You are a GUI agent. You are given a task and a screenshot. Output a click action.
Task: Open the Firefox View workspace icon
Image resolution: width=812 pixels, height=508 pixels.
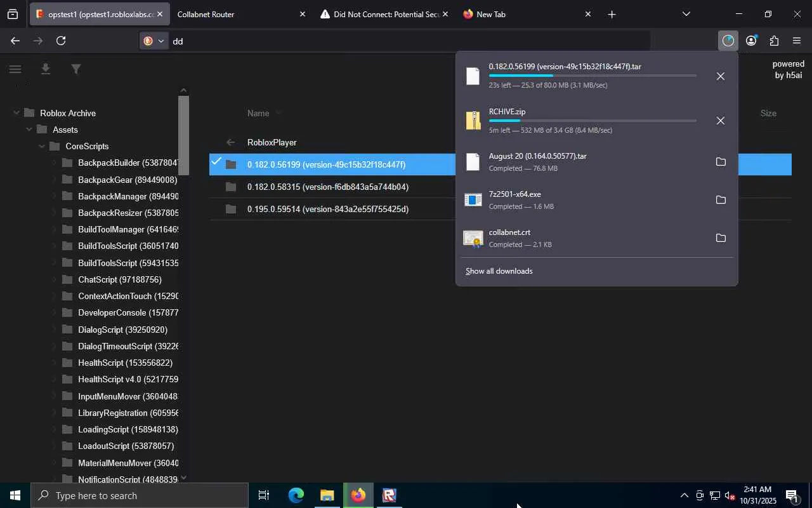click(x=13, y=14)
